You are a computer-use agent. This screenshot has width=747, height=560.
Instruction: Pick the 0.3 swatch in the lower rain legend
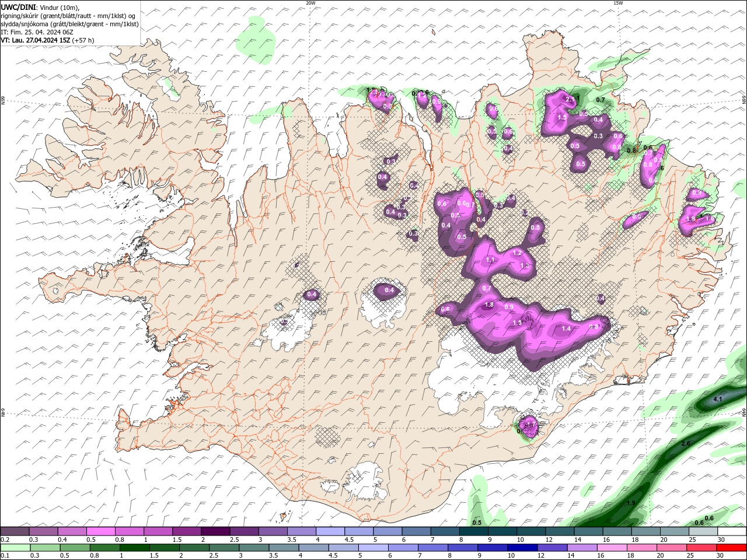(45, 548)
